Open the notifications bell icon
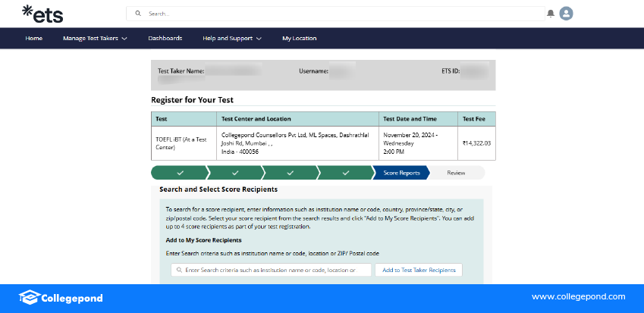Screen dimensions: 644x313 click(x=551, y=14)
